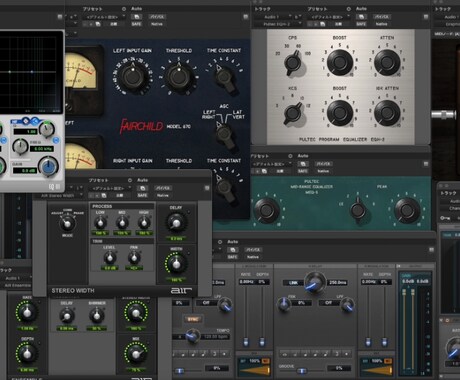Click Pultec EQH-2 upper BOOST knob
The height and width of the screenshot is (380, 460).
(x=340, y=62)
